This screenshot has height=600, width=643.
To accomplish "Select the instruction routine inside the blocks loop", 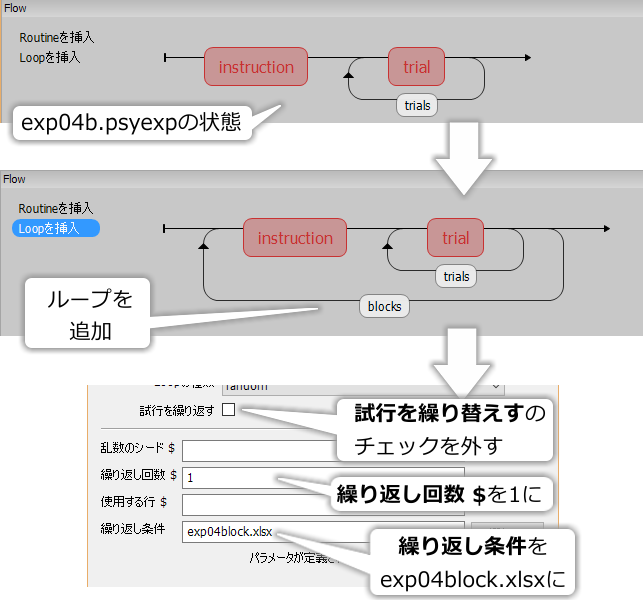I will [295, 237].
